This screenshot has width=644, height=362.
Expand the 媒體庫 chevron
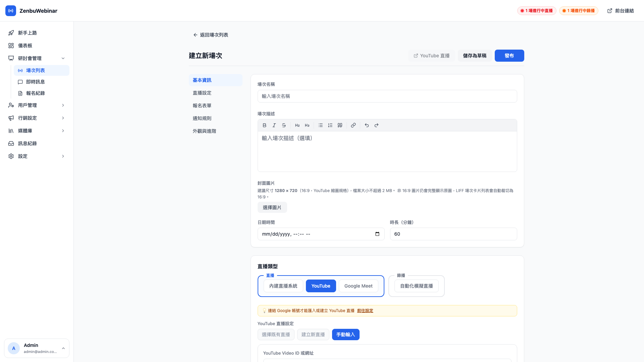[63, 131]
